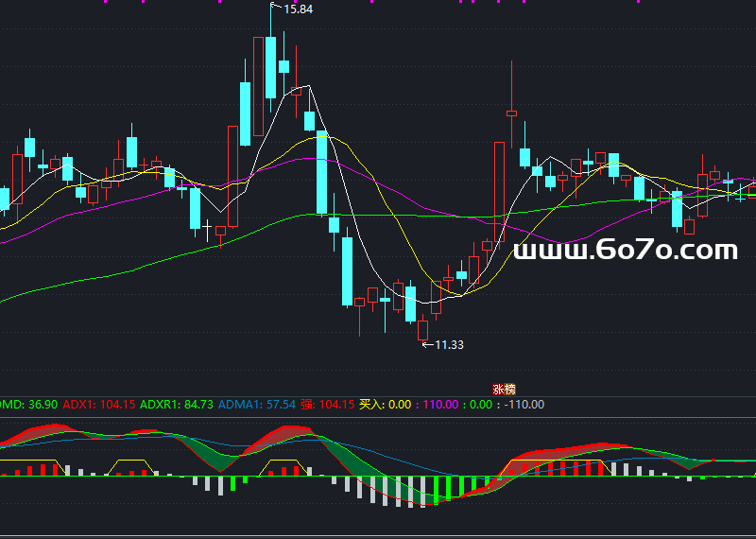
Task: Select the 买入: 0.00 indicator value
Action: [386, 405]
